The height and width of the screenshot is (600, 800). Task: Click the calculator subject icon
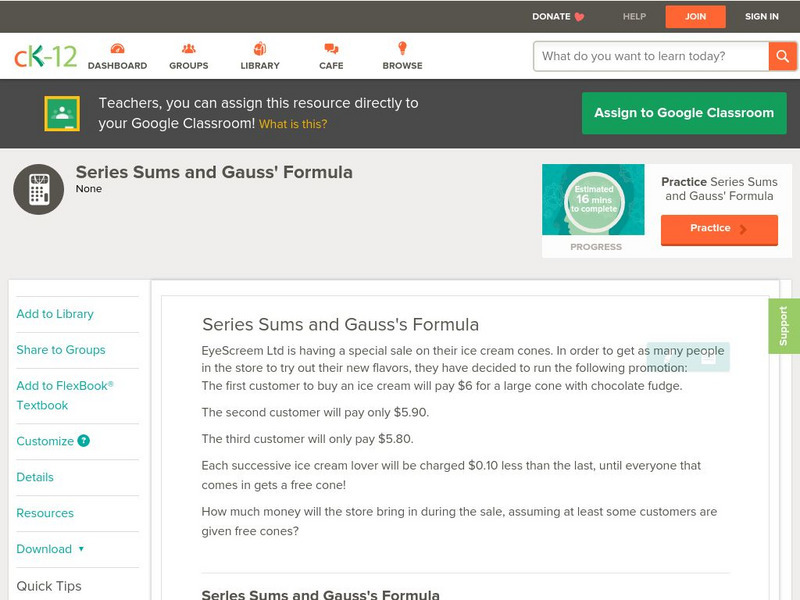[x=39, y=189]
